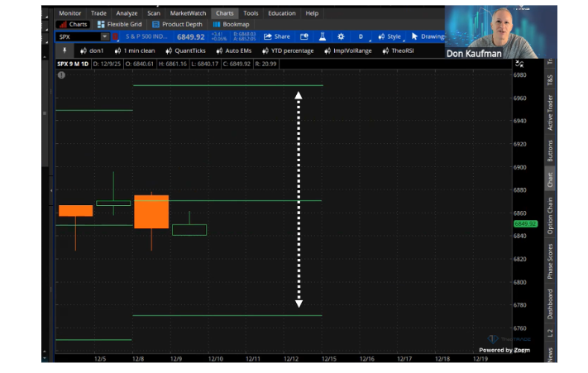Switch to Flexible Grid view

pyautogui.click(x=120, y=24)
